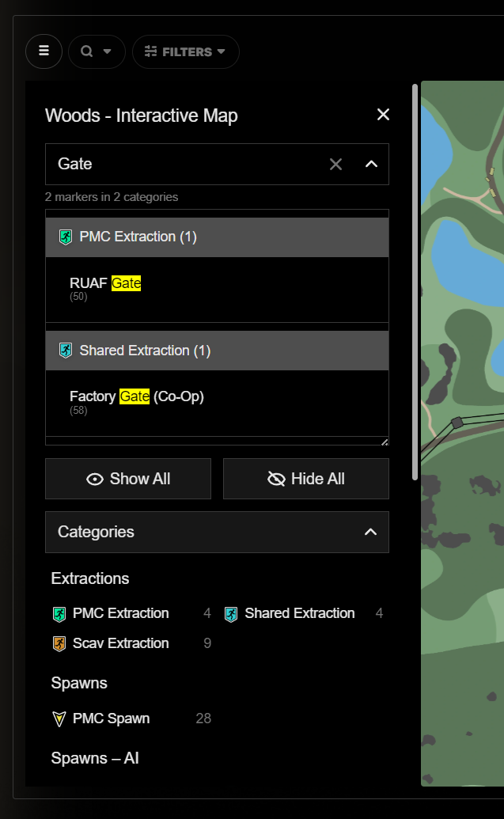The image size is (504, 819).
Task: Click the Extractions group heading
Action: pos(90,578)
